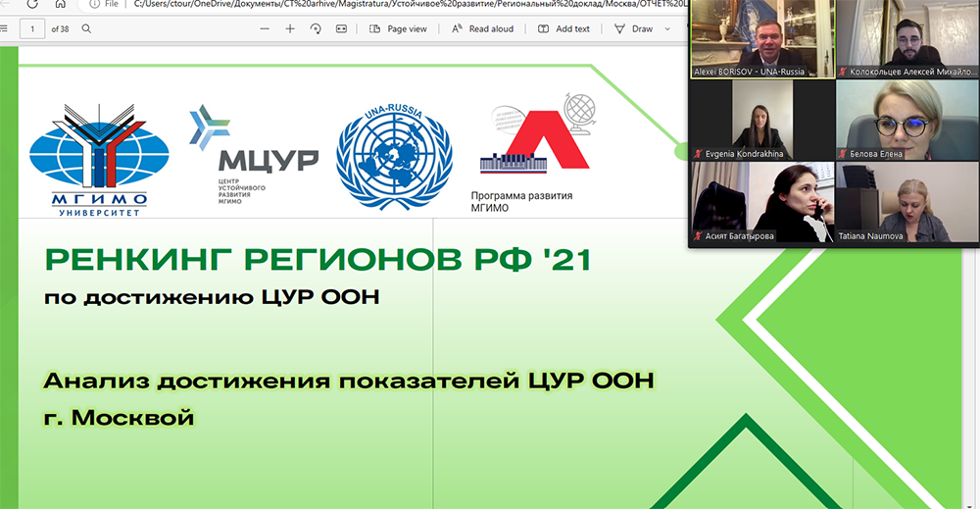Click the UNA-Russia emblem
The width and height of the screenshot is (980, 509).
394,156
